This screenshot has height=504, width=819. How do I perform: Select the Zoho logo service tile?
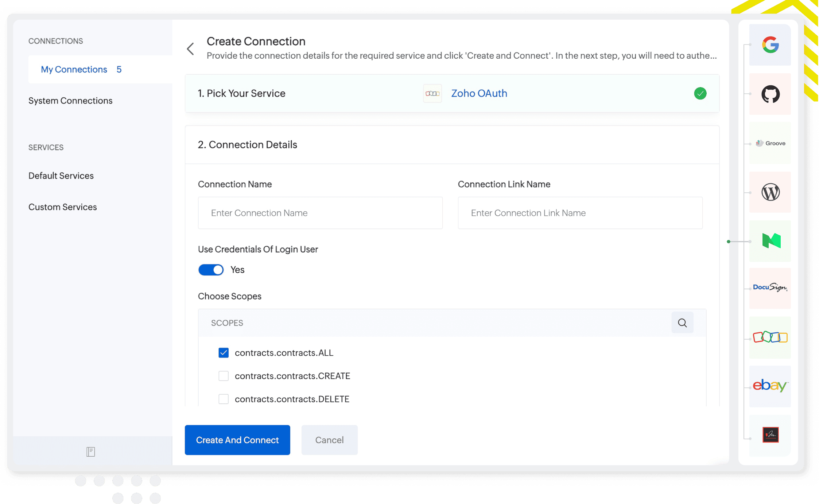click(x=770, y=337)
